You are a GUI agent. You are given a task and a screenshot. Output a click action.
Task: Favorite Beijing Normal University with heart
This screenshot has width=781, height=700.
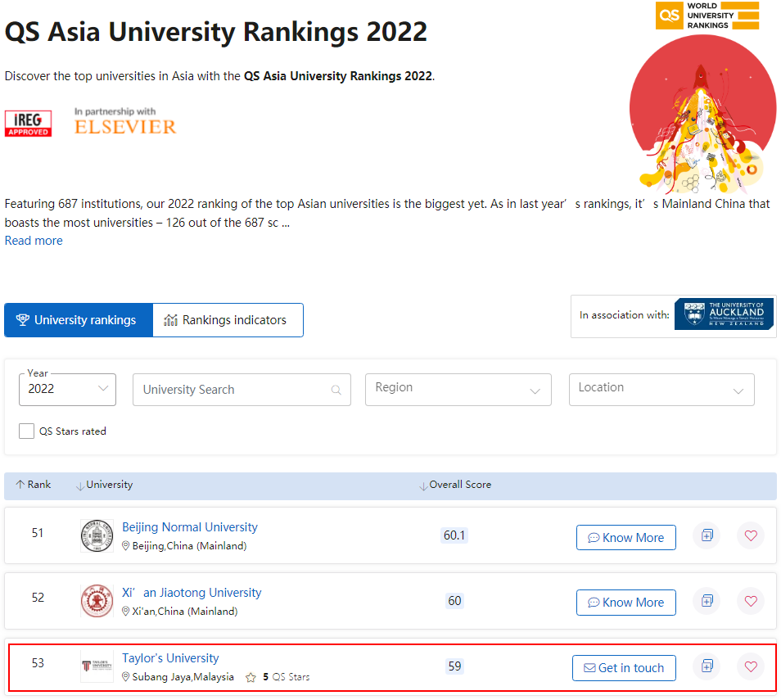tap(751, 535)
